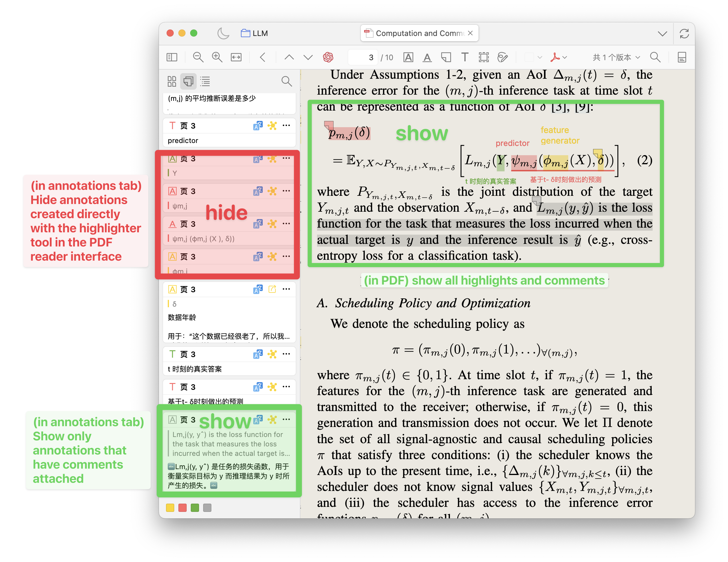Screen dimensions: 728x562
Task: Switch to the thumbnails sidebar tab
Action: point(172,81)
